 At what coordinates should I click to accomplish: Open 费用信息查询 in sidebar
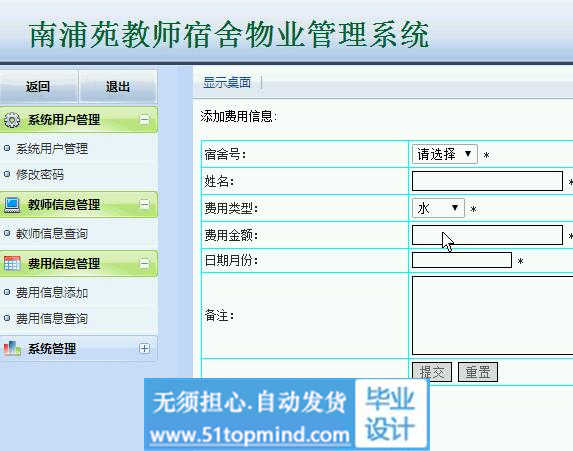[52, 319]
